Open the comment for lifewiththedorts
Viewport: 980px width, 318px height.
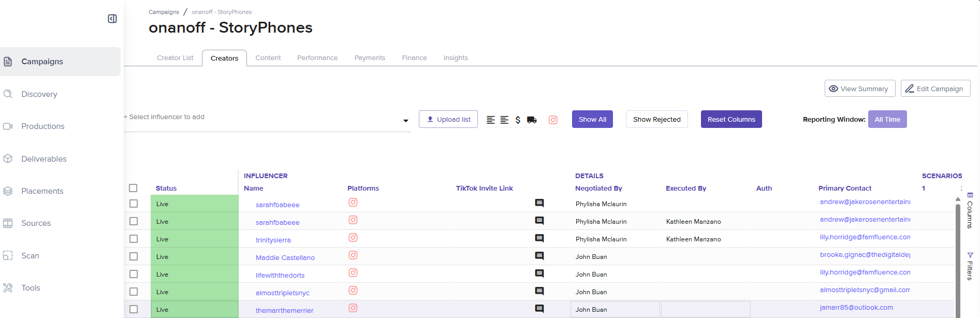pyautogui.click(x=539, y=273)
